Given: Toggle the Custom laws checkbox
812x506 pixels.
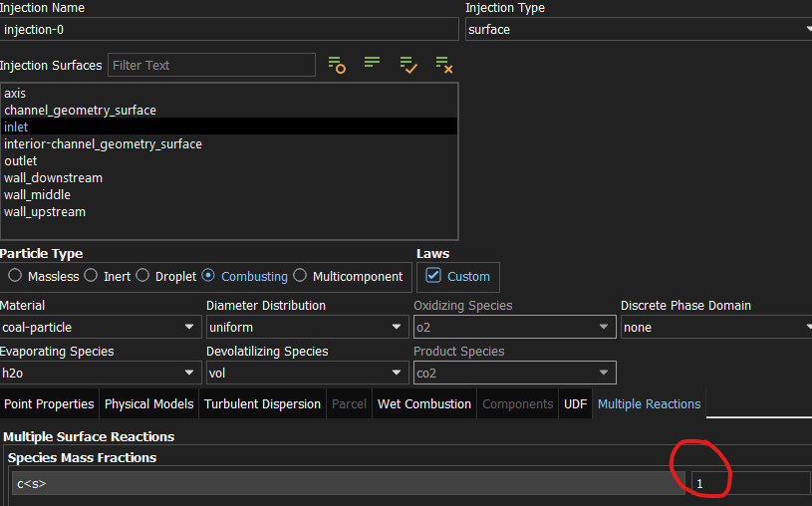Looking at the screenshot, I should point(433,276).
